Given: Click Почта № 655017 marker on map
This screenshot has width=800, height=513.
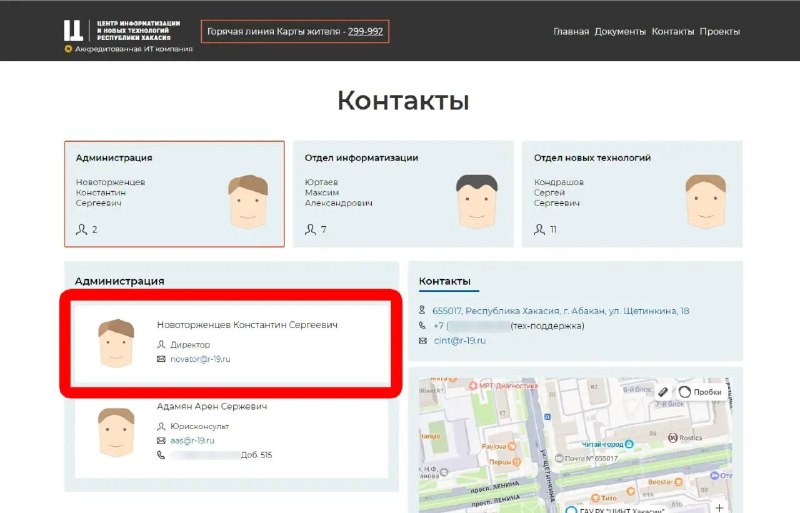Looking at the screenshot, I should pos(559,458).
